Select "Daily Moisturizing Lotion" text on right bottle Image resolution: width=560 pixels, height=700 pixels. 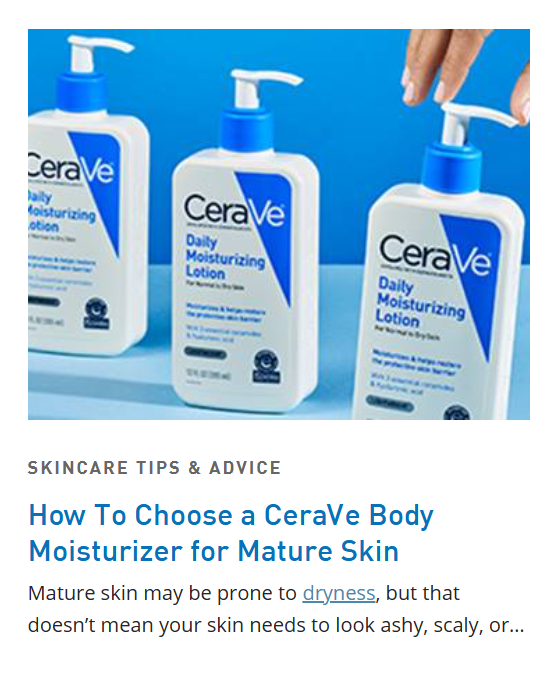click(421, 303)
